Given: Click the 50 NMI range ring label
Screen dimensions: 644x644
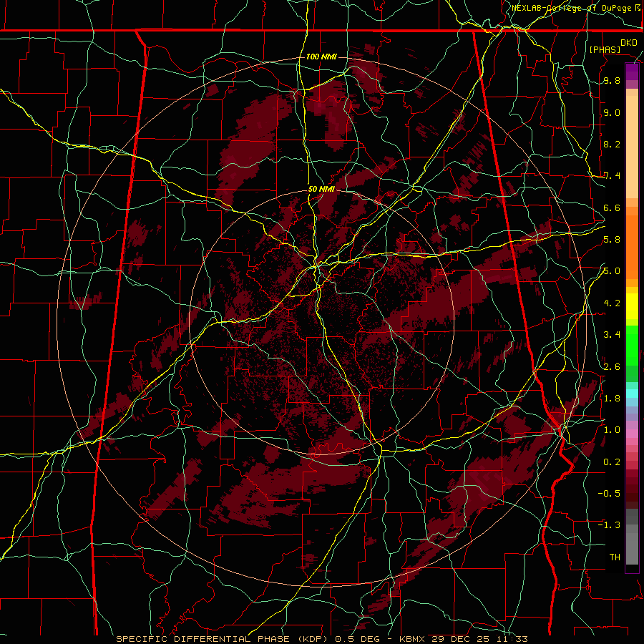Looking at the screenshot, I should (x=321, y=190).
